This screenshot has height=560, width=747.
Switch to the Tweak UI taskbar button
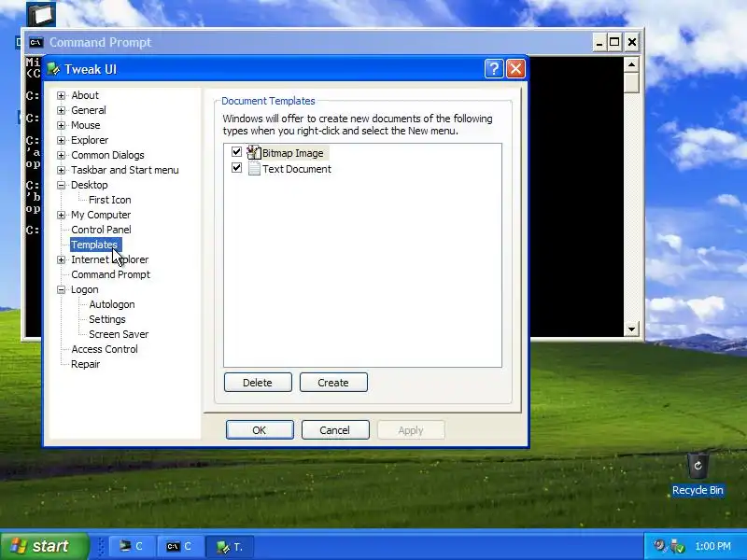229,546
